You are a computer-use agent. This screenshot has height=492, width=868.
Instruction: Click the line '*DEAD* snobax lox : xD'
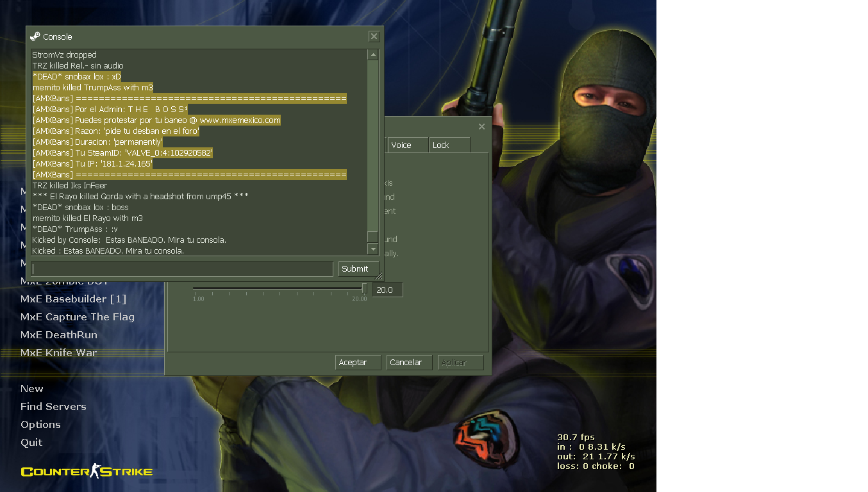point(77,77)
